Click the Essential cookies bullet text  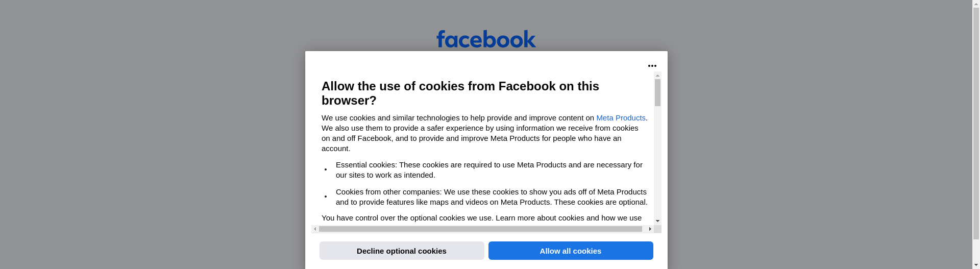[488, 170]
